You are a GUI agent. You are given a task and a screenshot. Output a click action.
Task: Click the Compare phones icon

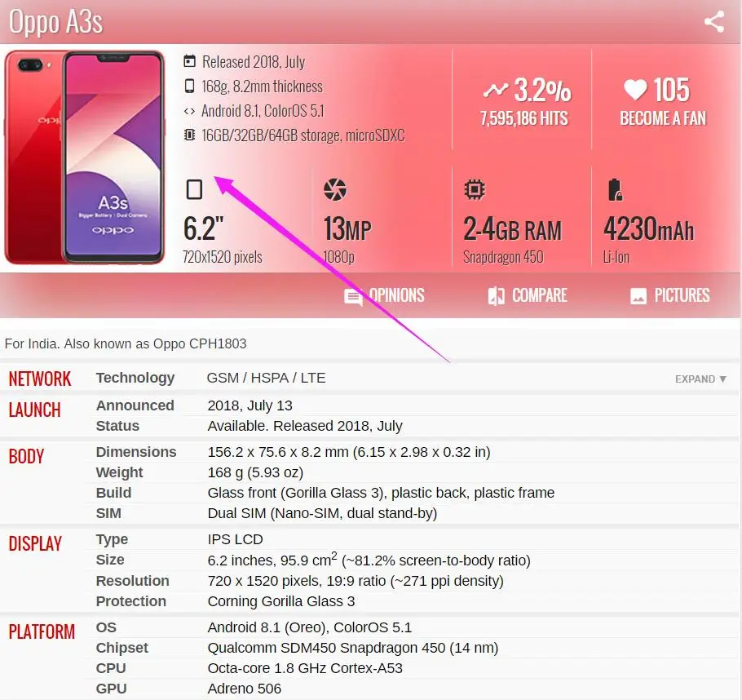click(x=496, y=296)
